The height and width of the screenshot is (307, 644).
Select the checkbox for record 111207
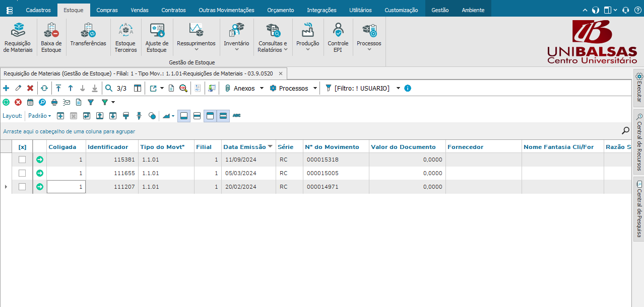(x=22, y=187)
